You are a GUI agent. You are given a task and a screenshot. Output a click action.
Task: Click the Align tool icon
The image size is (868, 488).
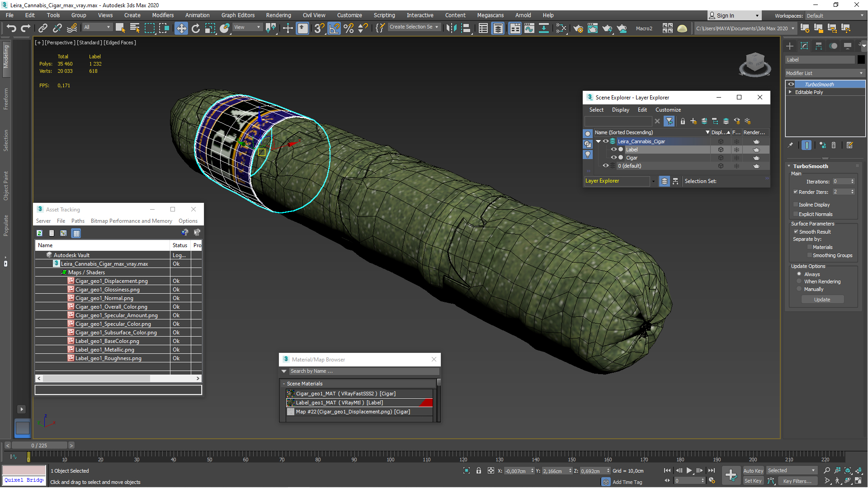pos(466,28)
